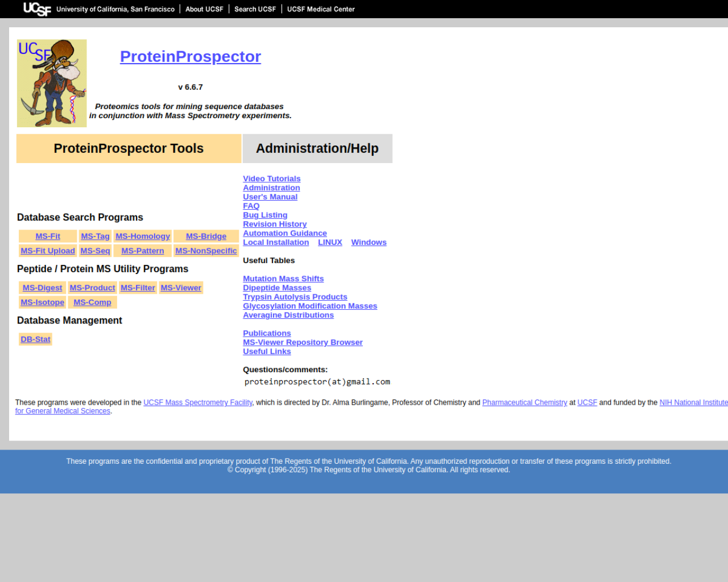Open the MS-Bridge tool
This screenshot has height=582, width=728.
[206, 236]
